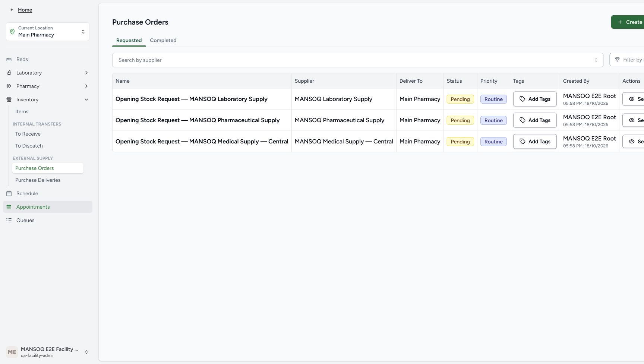Click the back arrow icon beside Home

[12, 10]
